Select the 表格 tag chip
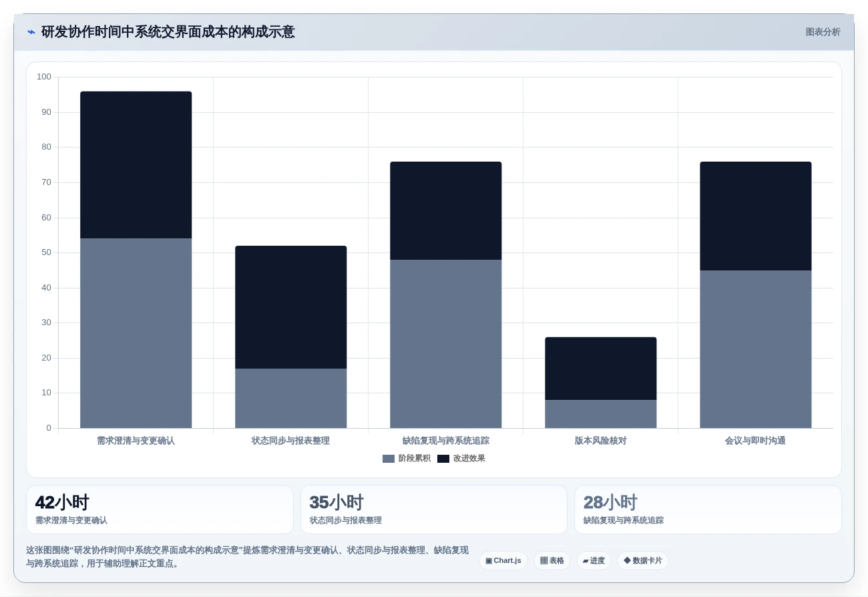The image size is (868, 597). pyautogui.click(x=552, y=561)
